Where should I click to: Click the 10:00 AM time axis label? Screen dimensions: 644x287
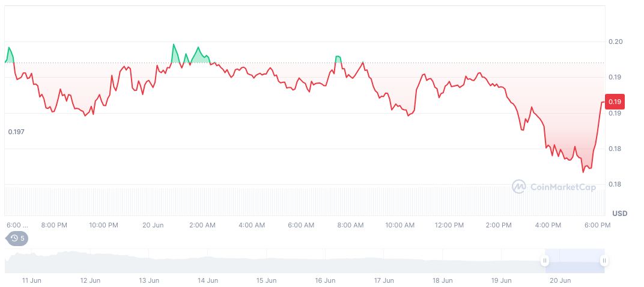400,225
